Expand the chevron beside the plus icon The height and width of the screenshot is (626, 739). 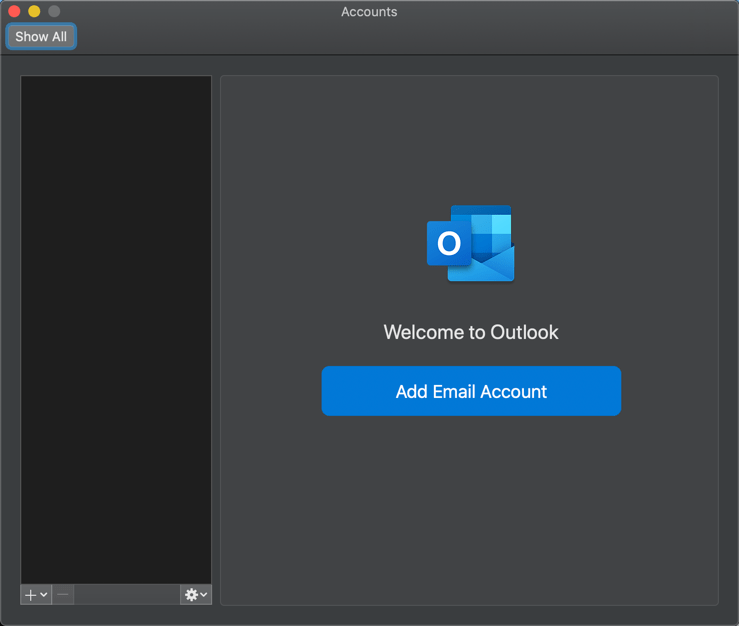[x=44, y=595]
